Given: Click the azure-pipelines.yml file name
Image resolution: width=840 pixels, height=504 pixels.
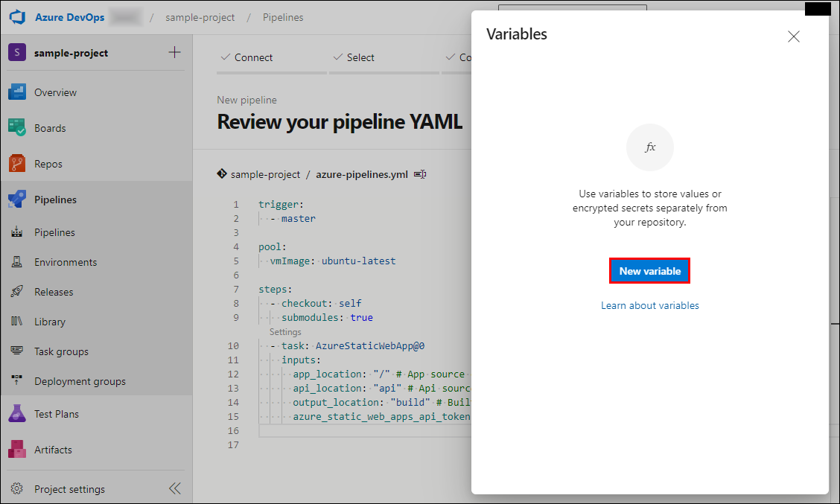Looking at the screenshot, I should click(x=362, y=175).
